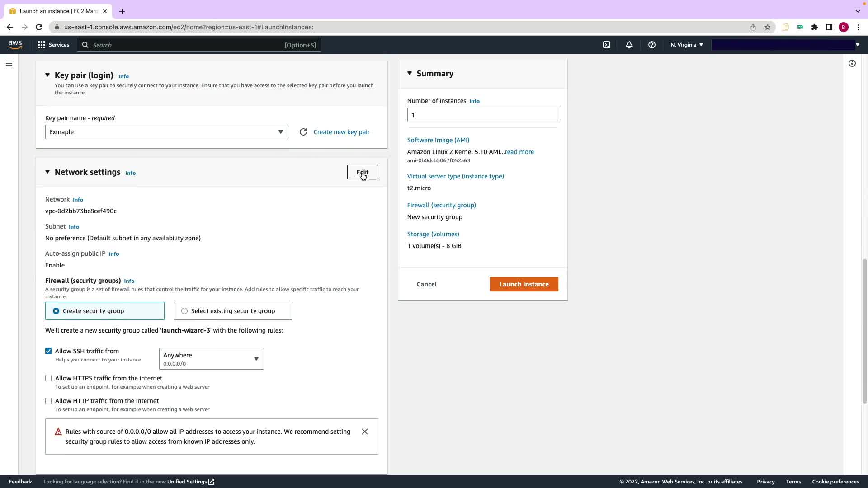Image resolution: width=868 pixels, height=488 pixels.
Task: Open the left navigation hamburger menu
Action: [9, 63]
